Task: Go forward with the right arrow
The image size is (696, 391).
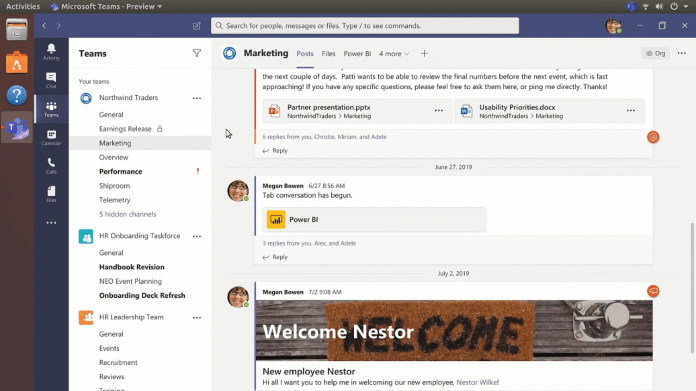Action: tap(59, 26)
